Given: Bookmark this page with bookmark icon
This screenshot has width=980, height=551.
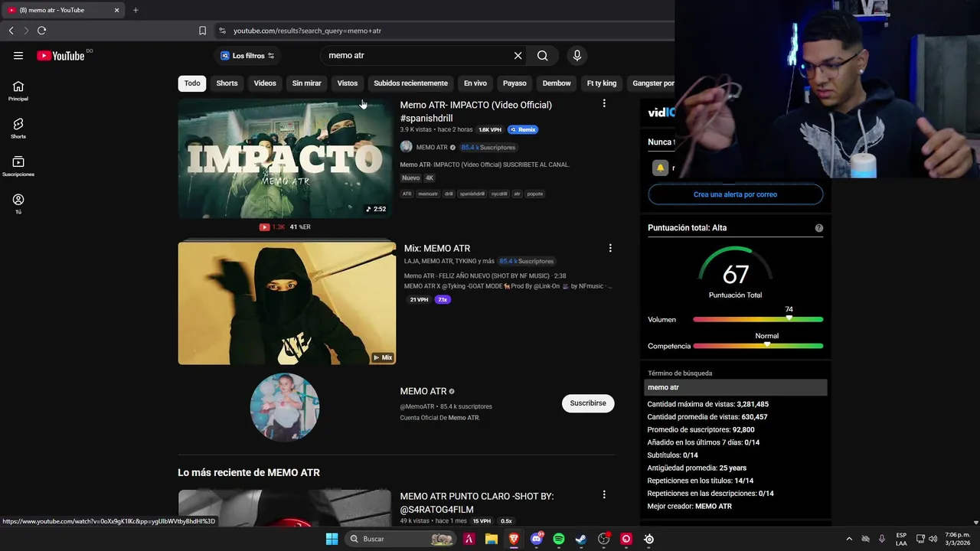Looking at the screenshot, I should coord(202,31).
